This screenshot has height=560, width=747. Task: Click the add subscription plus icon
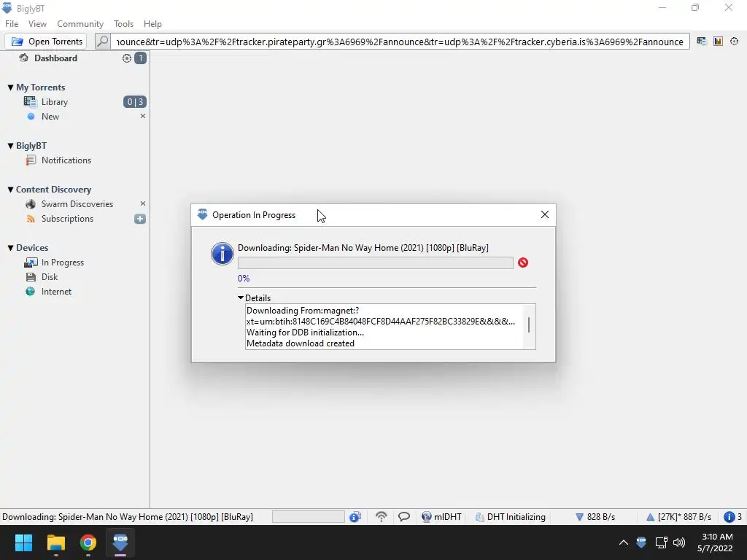(140, 219)
